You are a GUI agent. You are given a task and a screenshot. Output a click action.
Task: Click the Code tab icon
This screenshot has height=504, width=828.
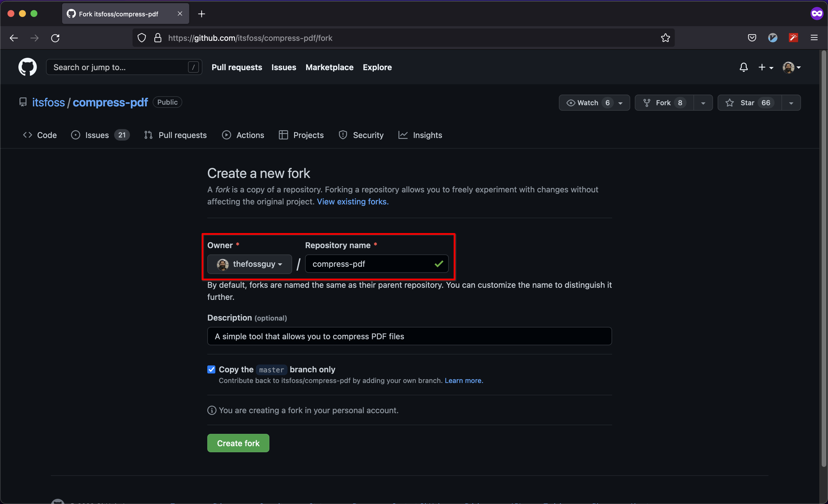28,135
